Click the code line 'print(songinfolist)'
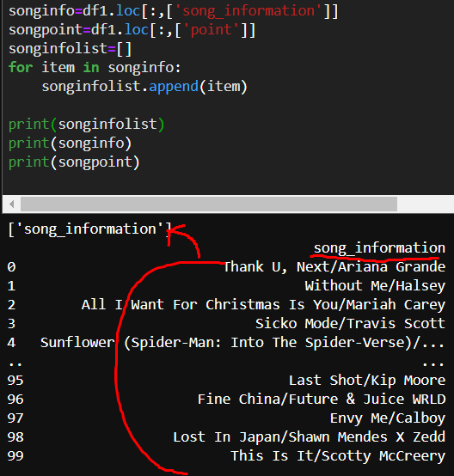This screenshot has height=476, width=454. click(86, 125)
